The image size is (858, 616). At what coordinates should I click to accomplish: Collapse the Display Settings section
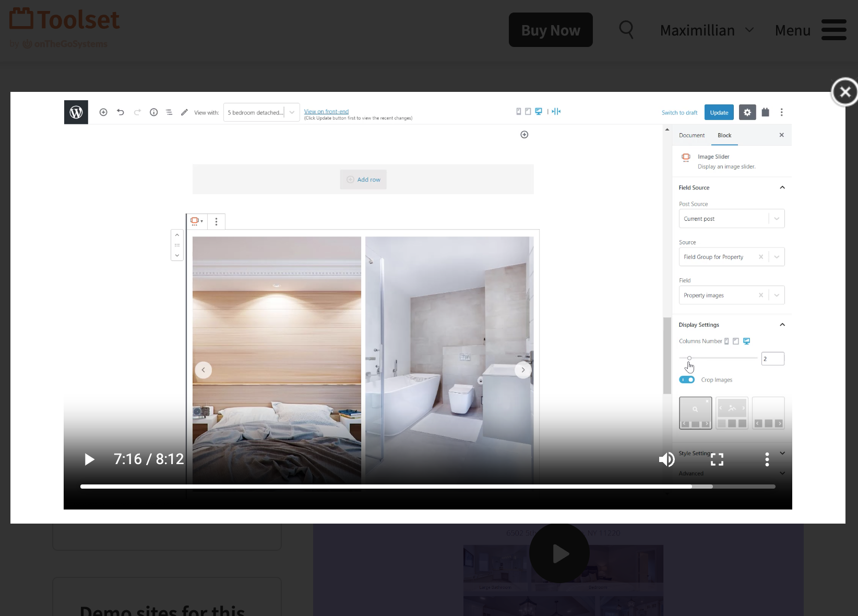[x=731, y=325]
